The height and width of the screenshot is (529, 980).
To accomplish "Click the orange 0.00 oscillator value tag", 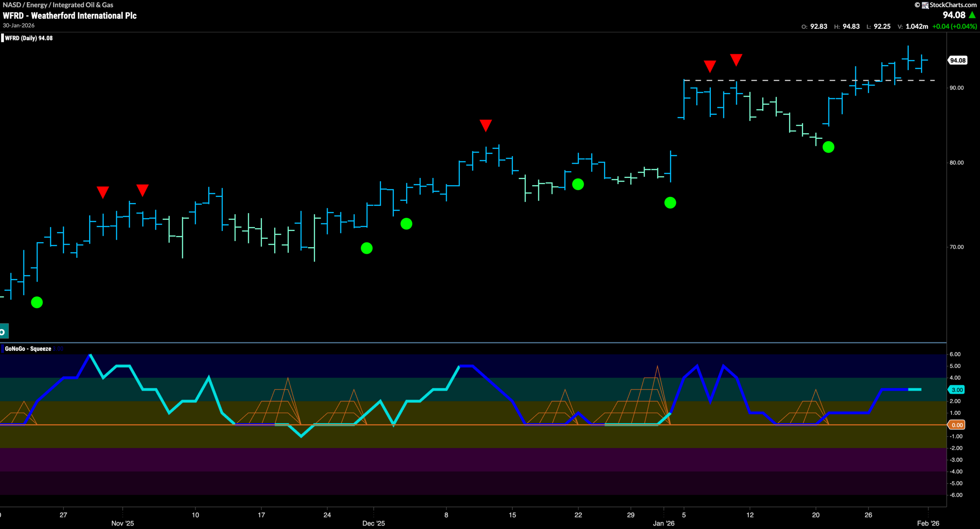I will [957, 425].
